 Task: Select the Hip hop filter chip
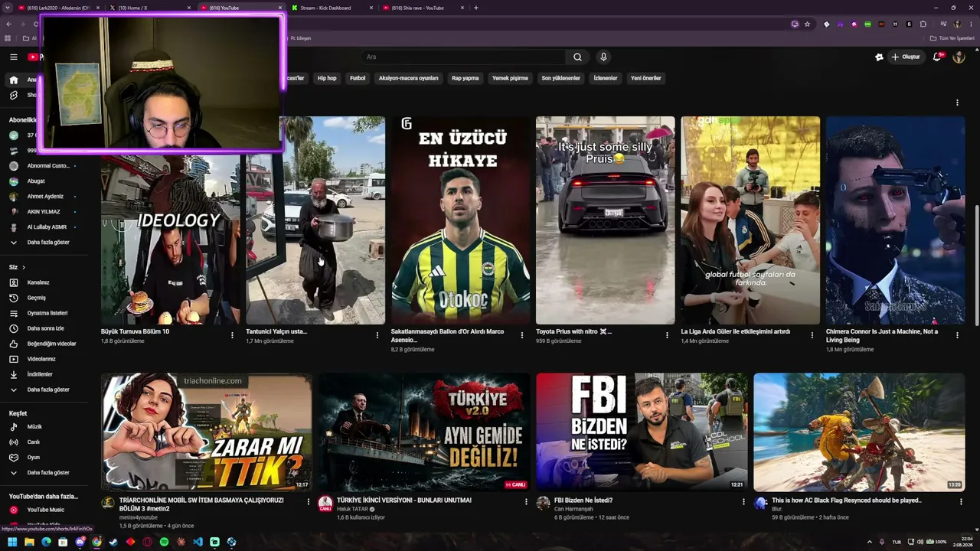[327, 78]
